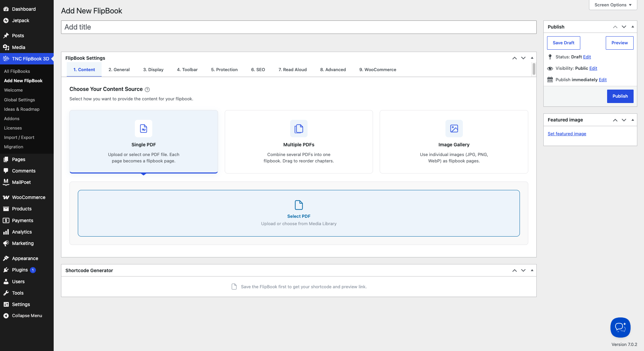Edit the post Status
Image resolution: width=644 pixels, height=351 pixels.
(587, 57)
